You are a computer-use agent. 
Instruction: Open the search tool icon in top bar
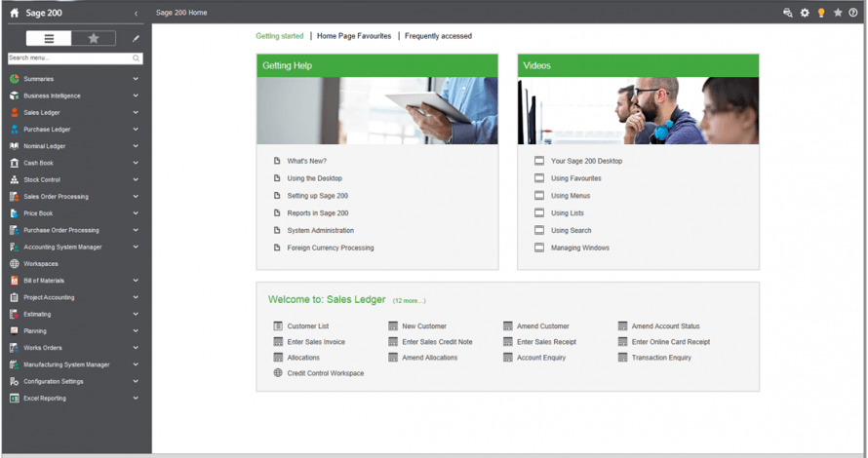[x=788, y=13]
